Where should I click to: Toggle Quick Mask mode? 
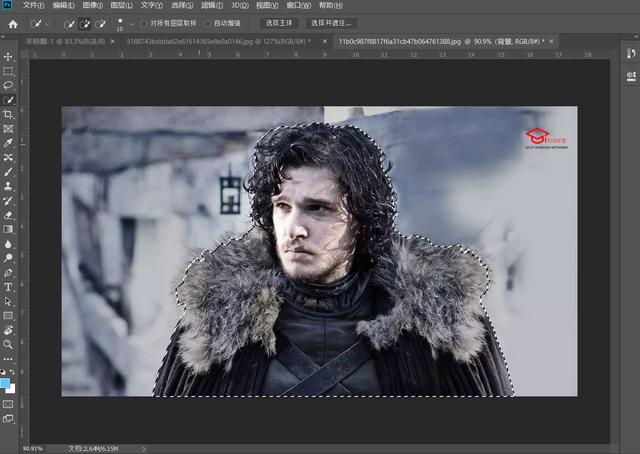(8, 404)
